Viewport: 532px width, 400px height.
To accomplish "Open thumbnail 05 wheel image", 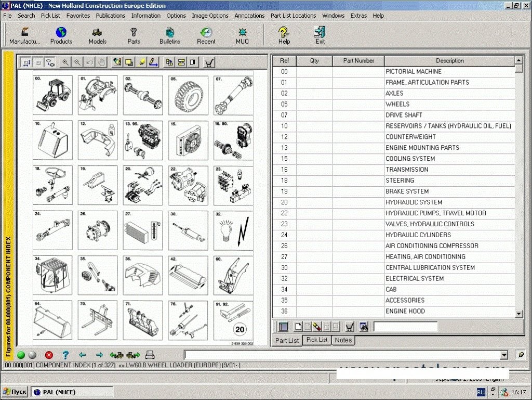I will coord(188,95).
